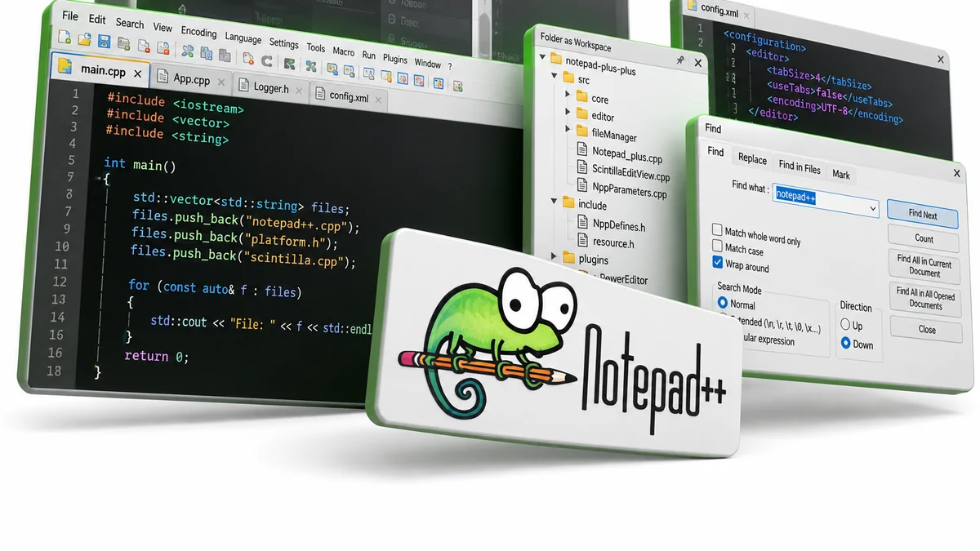Expand the editor folder in the workspace tree

[568, 113]
